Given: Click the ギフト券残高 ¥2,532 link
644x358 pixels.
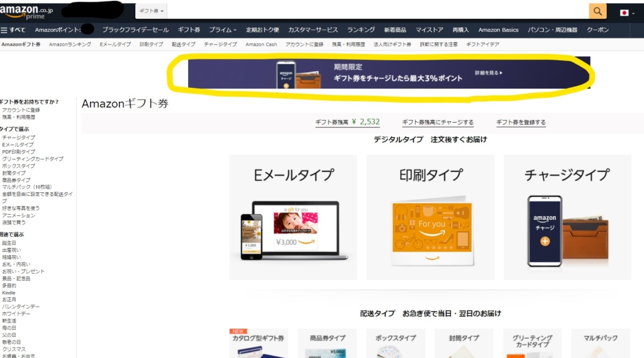Looking at the screenshot, I should coord(347,122).
